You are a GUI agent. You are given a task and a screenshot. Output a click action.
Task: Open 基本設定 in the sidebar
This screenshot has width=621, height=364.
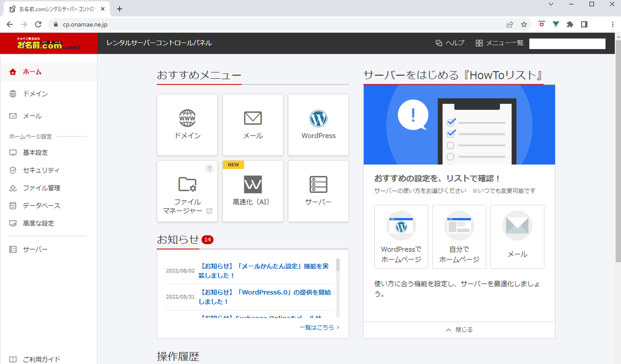click(x=48, y=153)
